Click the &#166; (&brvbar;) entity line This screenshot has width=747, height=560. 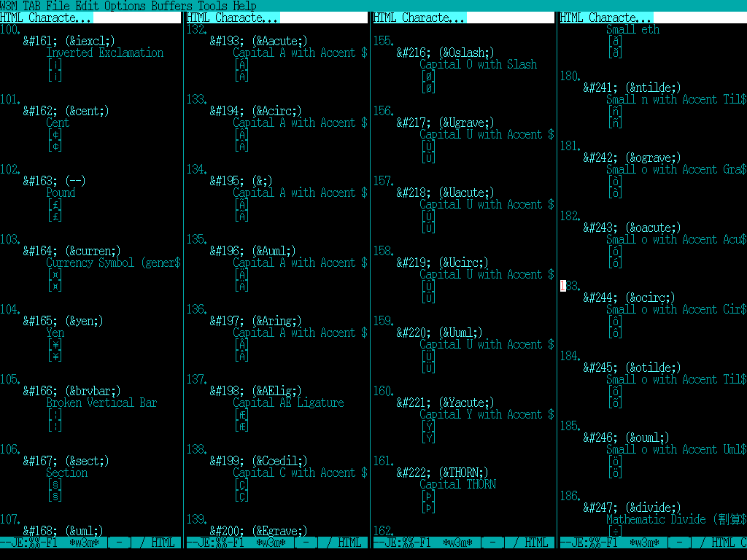click(72, 391)
